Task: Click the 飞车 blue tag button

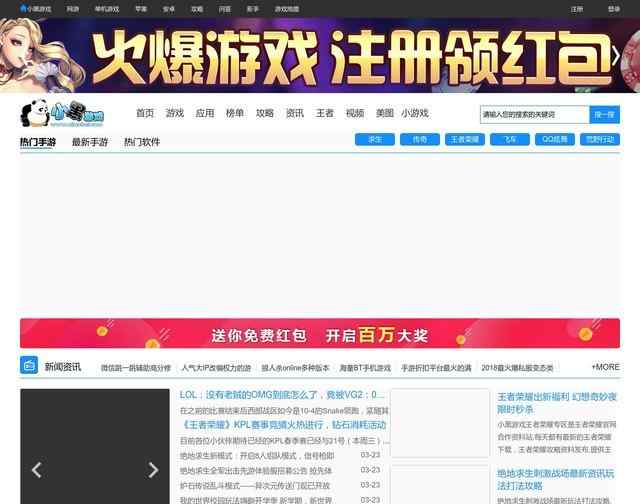Action: [x=510, y=140]
